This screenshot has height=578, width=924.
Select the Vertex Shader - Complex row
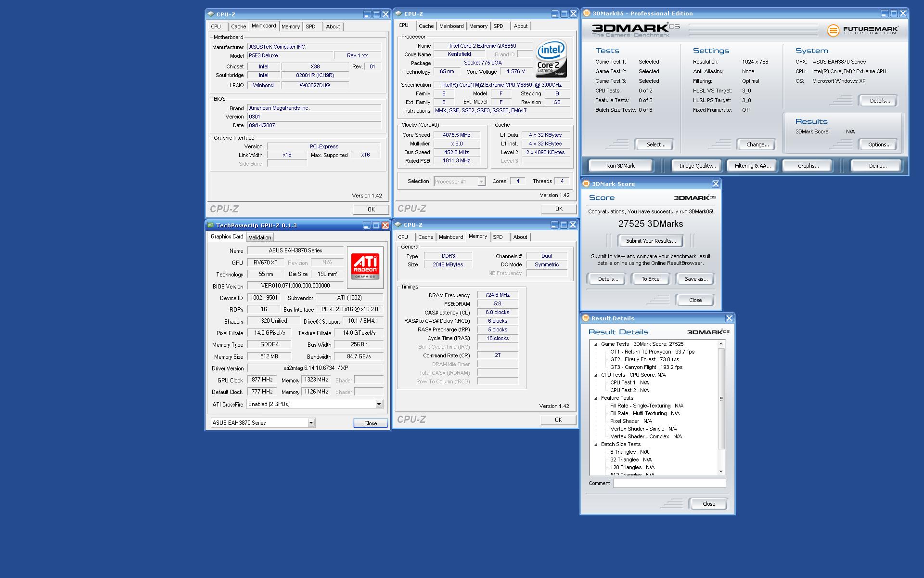[646, 436]
